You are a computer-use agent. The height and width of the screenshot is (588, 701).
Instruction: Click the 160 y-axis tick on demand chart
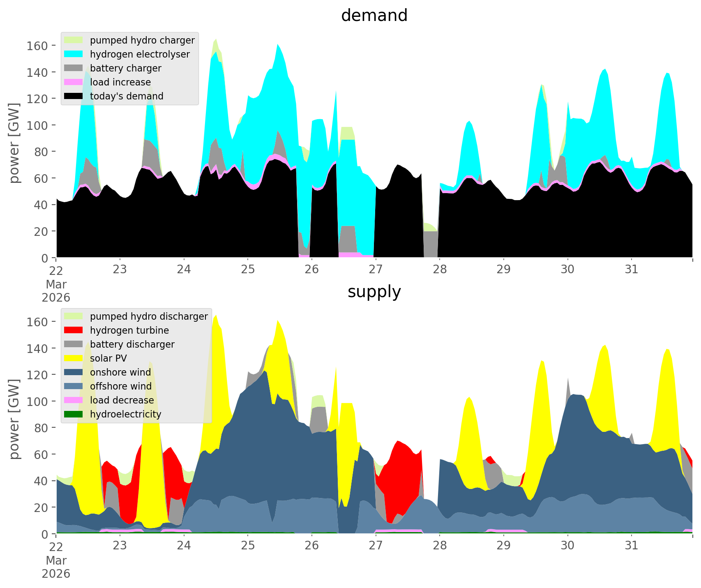37,46
